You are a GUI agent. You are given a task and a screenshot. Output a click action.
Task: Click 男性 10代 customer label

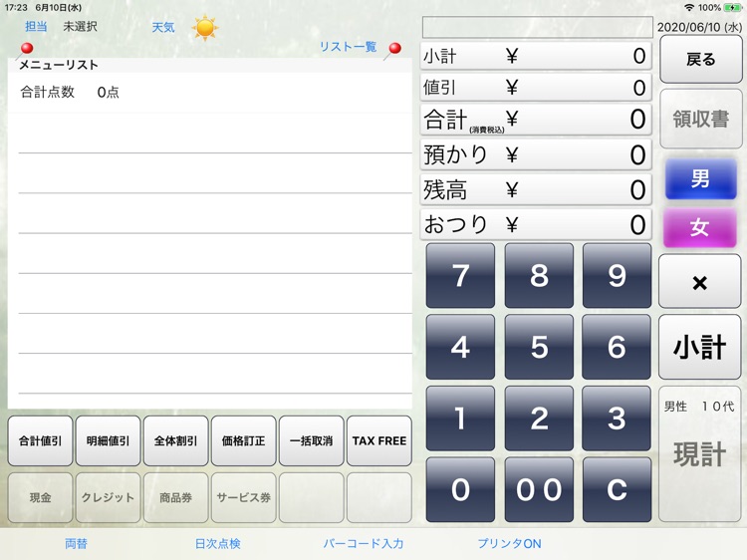[x=699, y=407]
